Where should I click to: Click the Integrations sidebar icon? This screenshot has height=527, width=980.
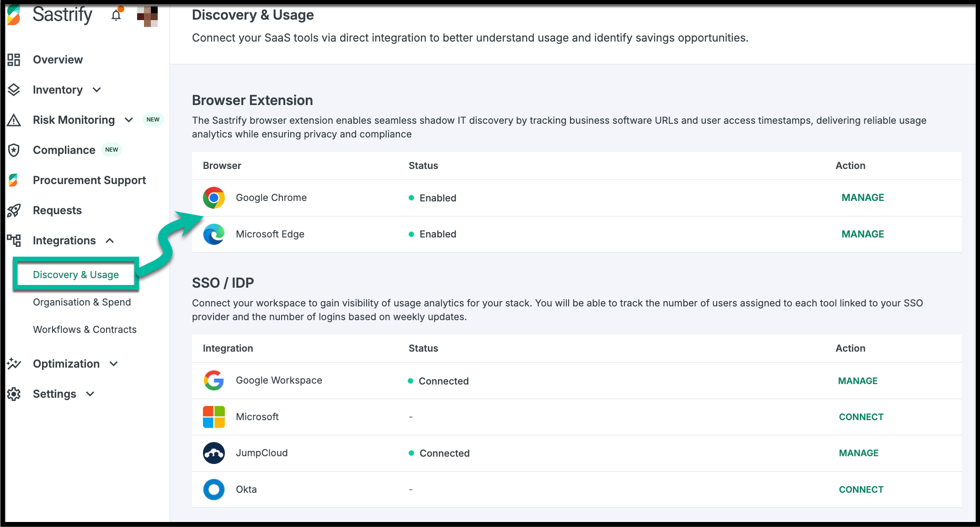[14, 241]
